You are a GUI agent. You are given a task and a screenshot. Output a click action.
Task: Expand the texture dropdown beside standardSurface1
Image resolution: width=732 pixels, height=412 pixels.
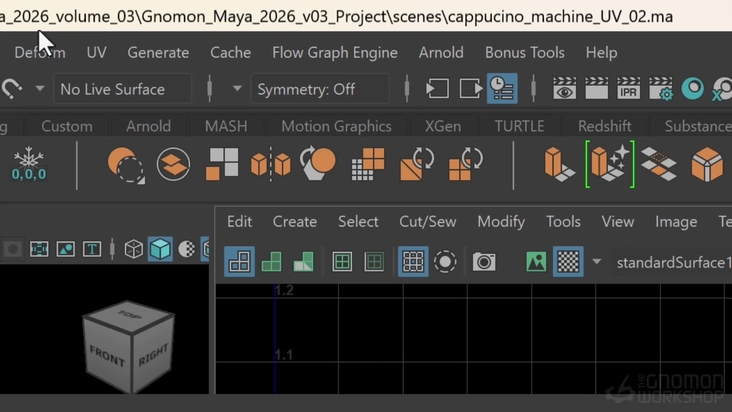(x=597, y=262)
